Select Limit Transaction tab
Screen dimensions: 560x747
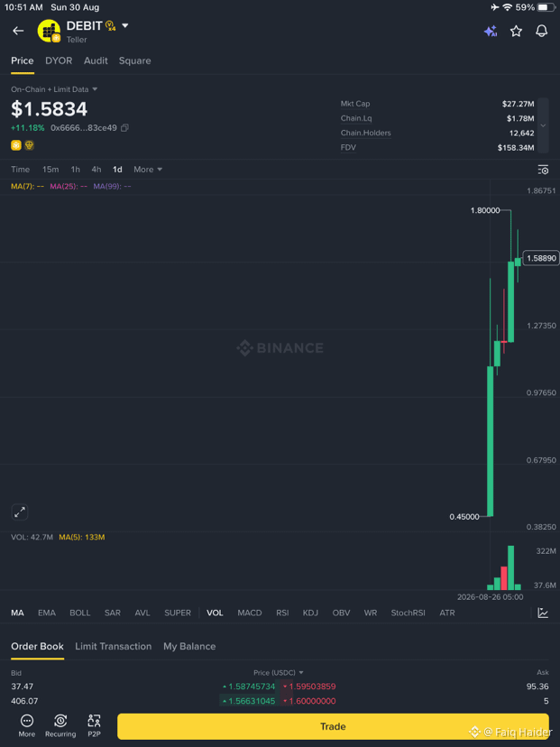click(114, 647)
